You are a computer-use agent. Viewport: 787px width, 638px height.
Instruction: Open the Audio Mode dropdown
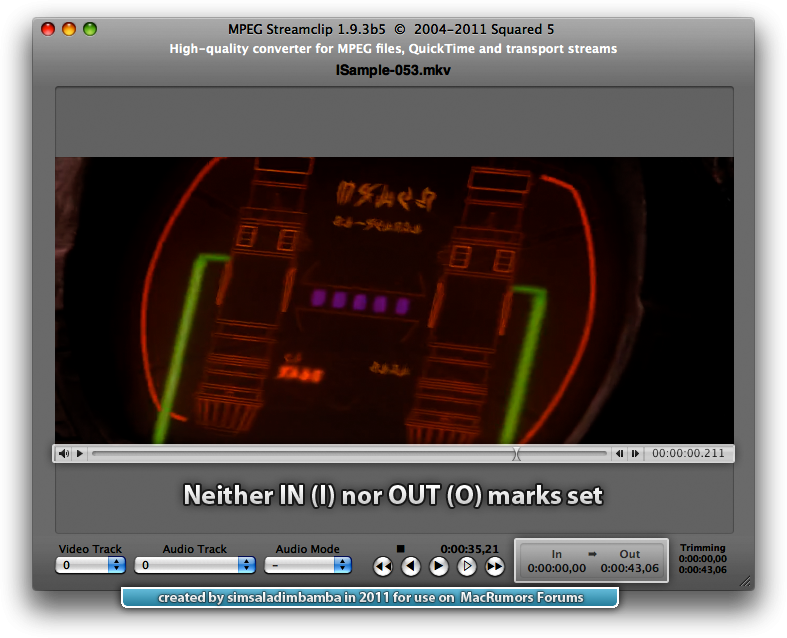point(308,565)
